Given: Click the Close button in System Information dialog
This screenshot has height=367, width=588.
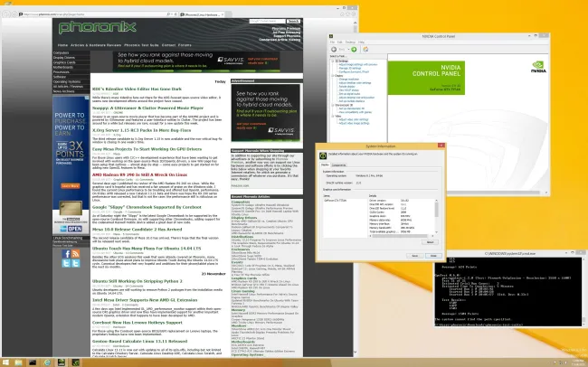Looking at the screenshot, I should point(433,256).
